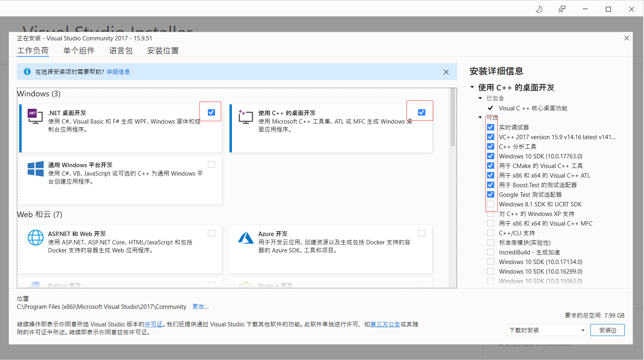Image resolution: width=644 pixels, height=360 pixels.
Task: Click the Azure 开发 triangle icon
Action: 246,238
